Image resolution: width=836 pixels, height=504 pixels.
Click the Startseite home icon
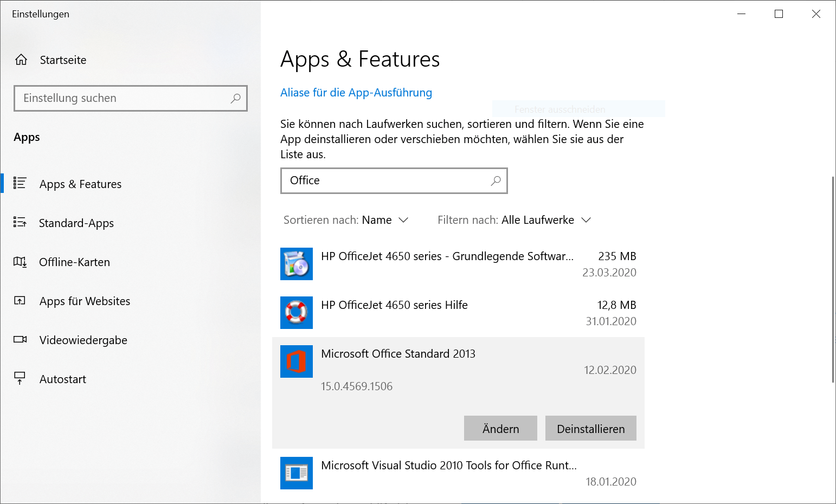click(x=21, y=60)
